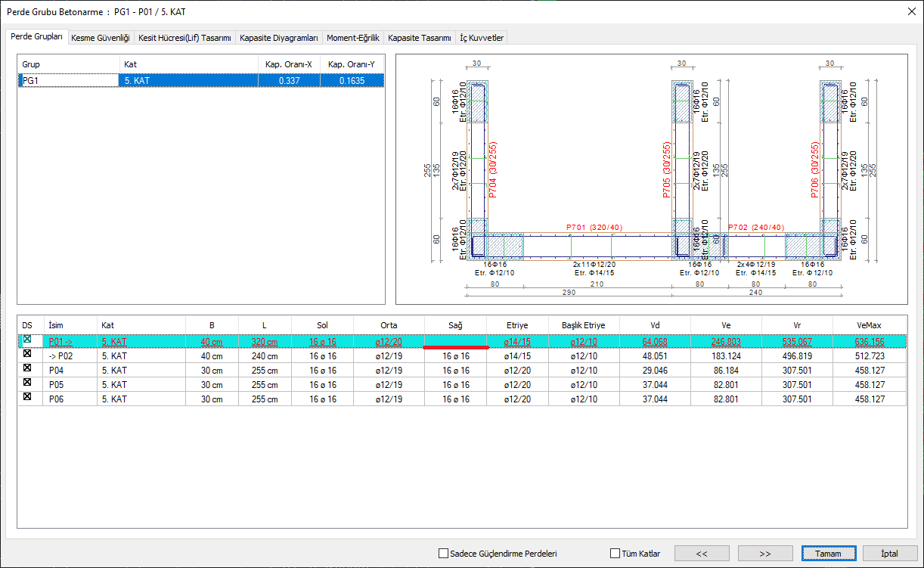The width and height of the screenshot is (924, 568).
Task: Check the Tüm Katlar checkbox
Action: pos(615,554)
